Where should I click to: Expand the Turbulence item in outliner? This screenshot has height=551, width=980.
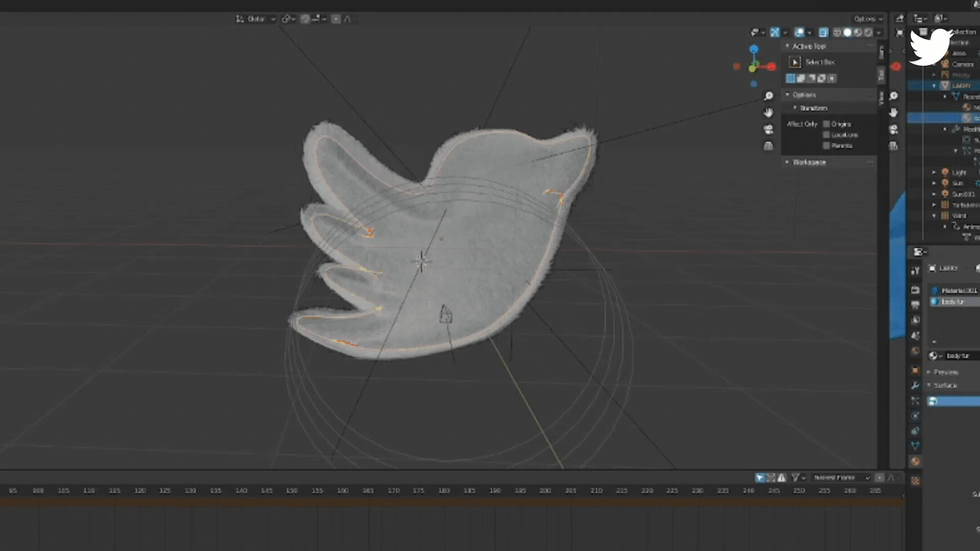(934, 205)
